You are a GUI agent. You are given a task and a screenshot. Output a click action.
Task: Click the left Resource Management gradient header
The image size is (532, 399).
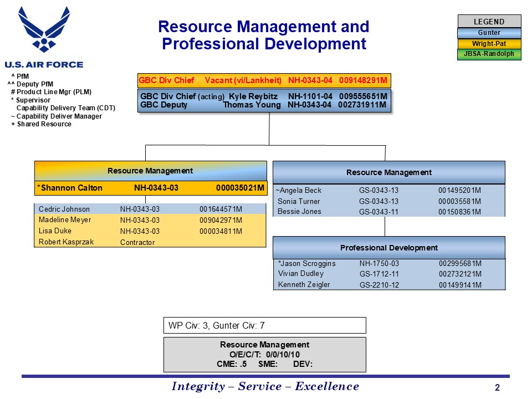point(150,171)
